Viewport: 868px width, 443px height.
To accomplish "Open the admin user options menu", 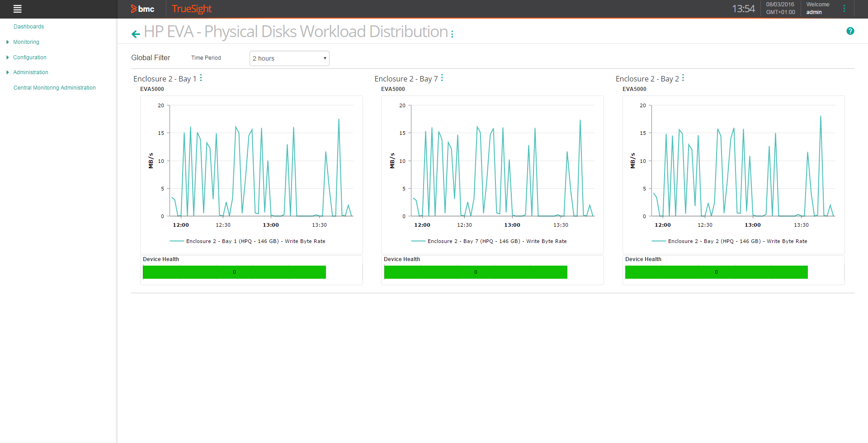I will pyautogui.click(x=844, y=9).
